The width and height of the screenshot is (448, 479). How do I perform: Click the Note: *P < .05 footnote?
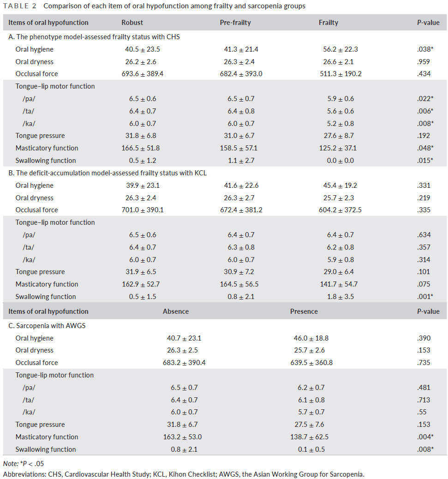click(x=24, y=464)
